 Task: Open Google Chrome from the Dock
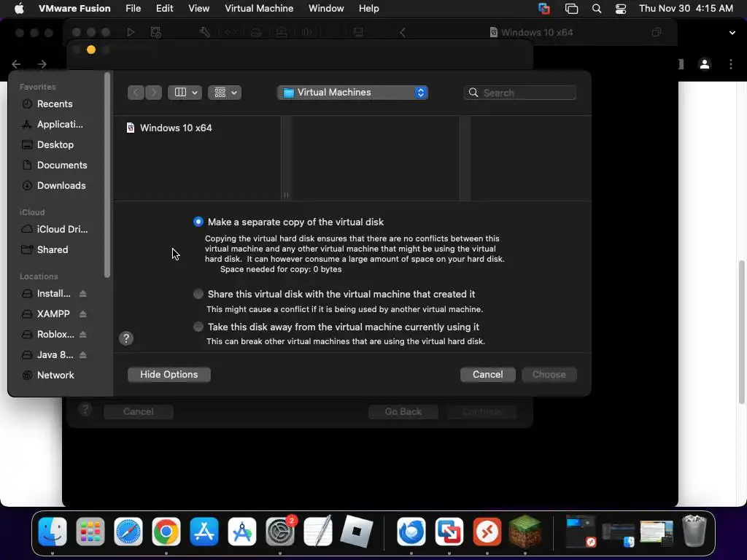click(166, 532)
